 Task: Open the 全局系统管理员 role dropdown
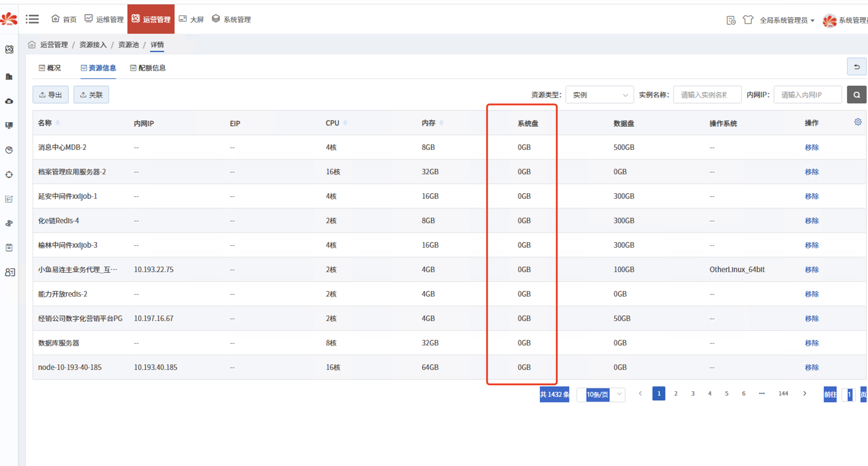[787, 20]
